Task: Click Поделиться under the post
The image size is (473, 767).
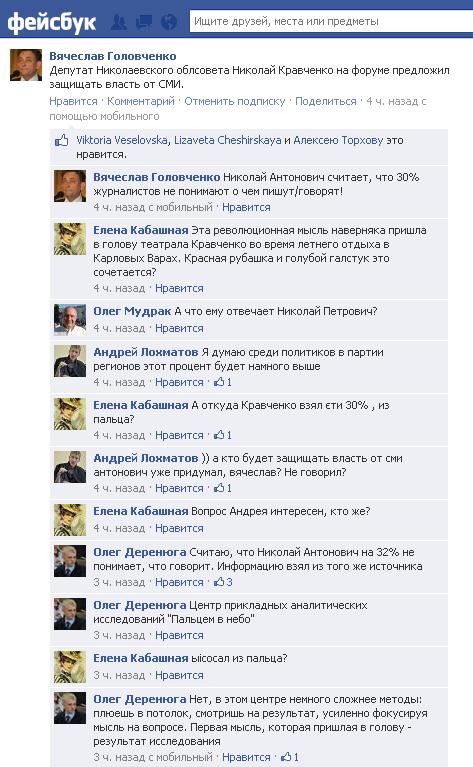Action: (x=326, y=101)
